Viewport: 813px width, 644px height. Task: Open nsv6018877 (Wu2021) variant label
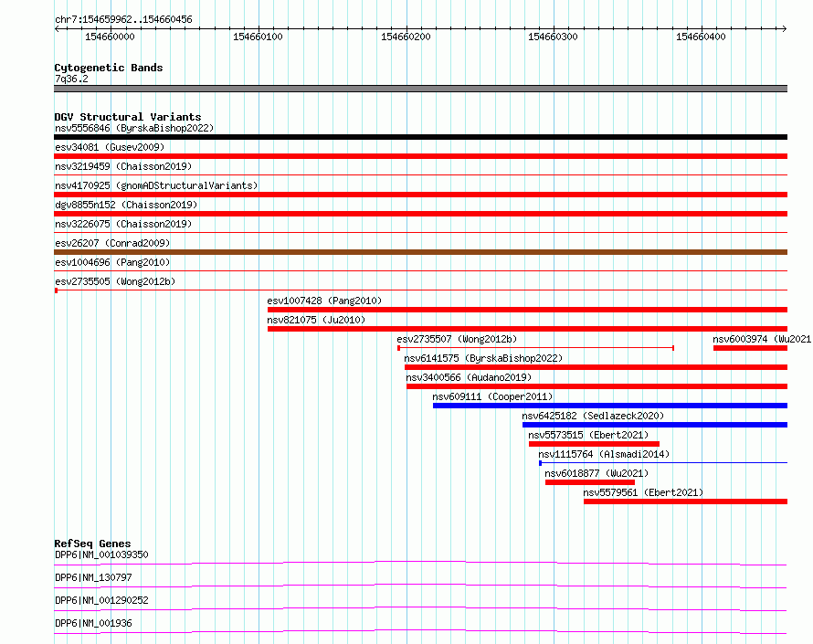pos(597,473)
